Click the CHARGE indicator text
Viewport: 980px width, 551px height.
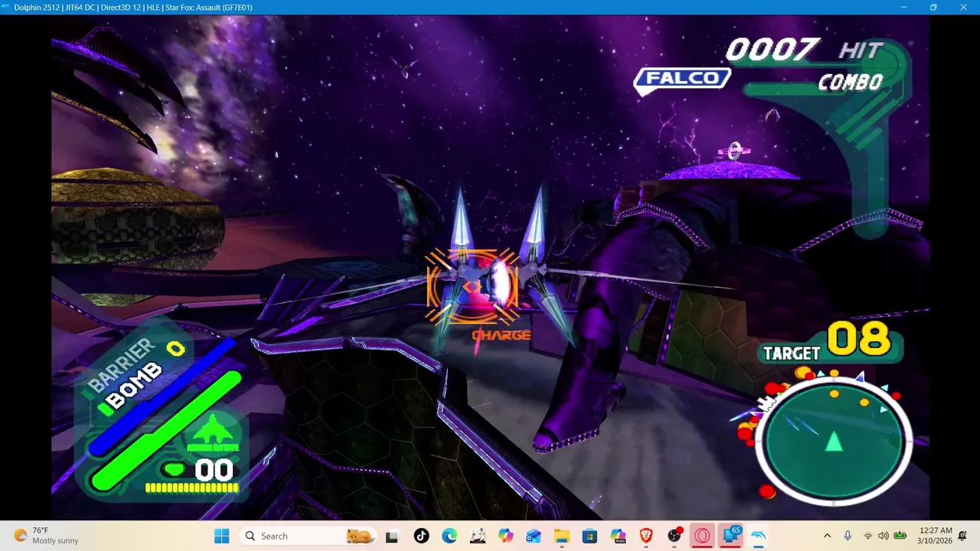coord(501,335)
